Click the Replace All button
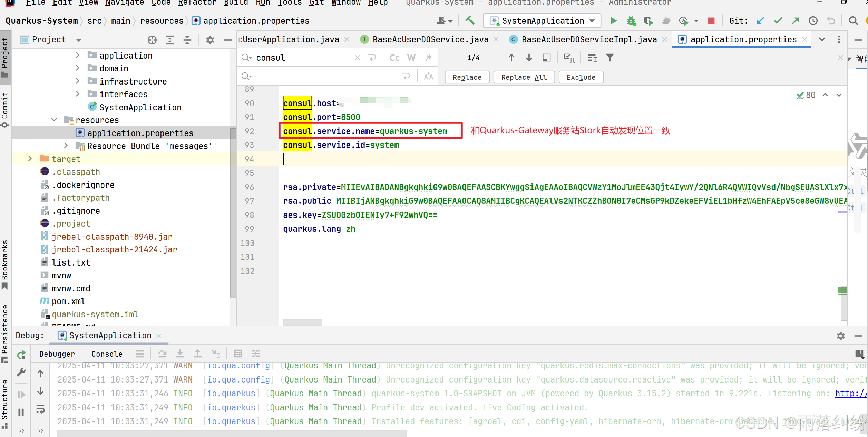This screenshot has width=868, height=437. coord(524,77)
